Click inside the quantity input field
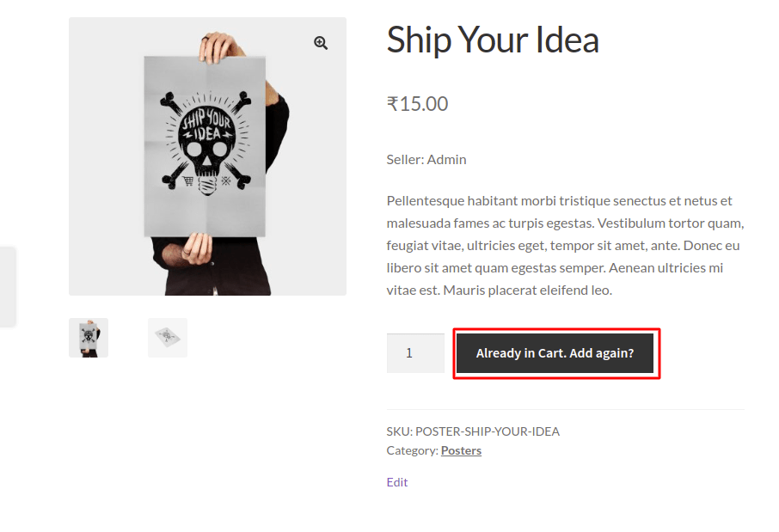Viewport: 779px width, 532px height. tap(415, 352)
